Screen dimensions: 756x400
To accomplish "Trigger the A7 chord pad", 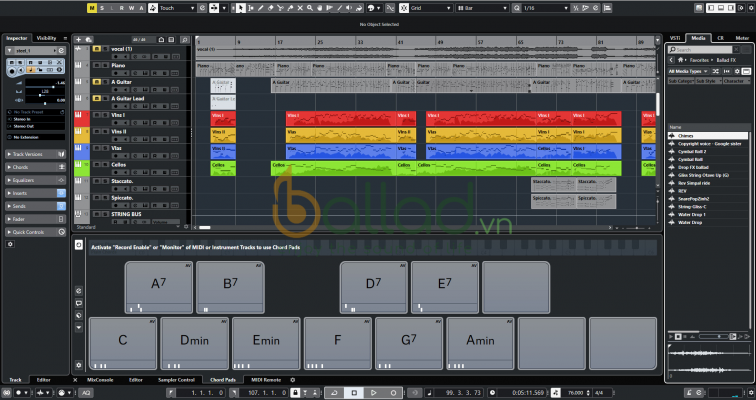I will 159,287.
